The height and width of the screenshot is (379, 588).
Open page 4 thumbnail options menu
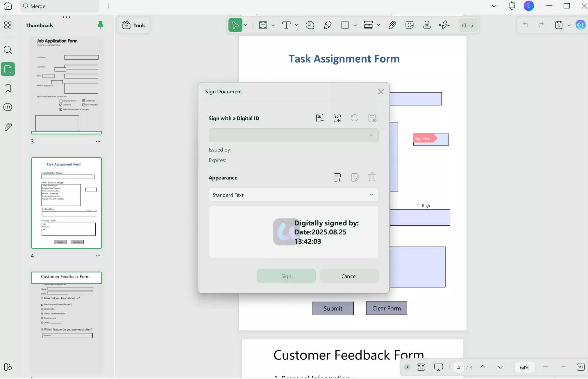click(x=98, y=256)
